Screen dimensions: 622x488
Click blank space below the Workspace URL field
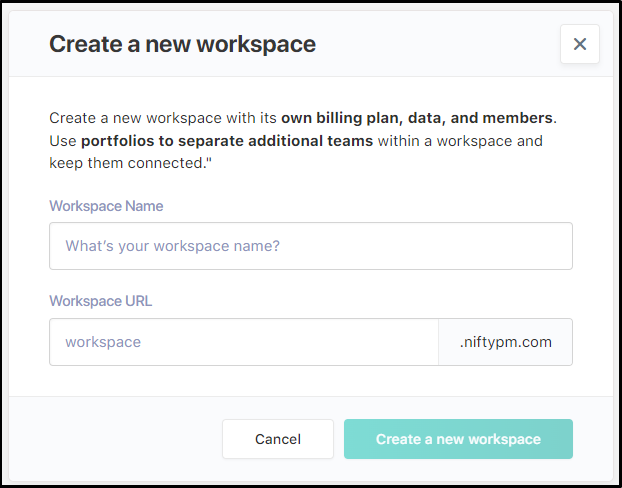[310, 381]
